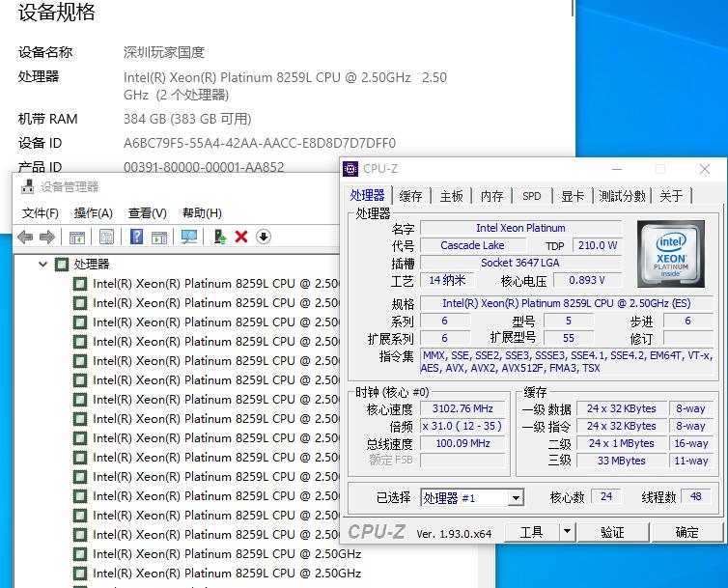Viewport: 728px width, 588px height.
Task: Switch to the 主板 tab
Action: [x=451, y=196]
